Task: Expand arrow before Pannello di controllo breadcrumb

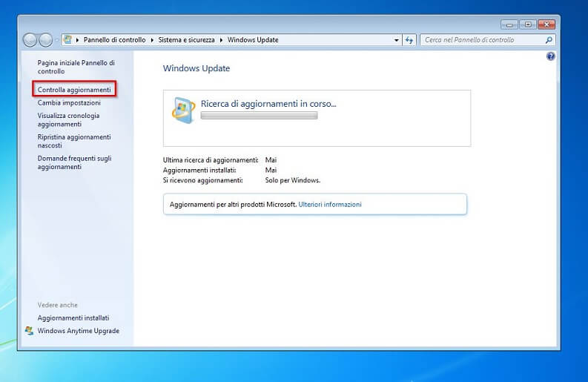Action: pyautogui.click(x=77, y=40)
